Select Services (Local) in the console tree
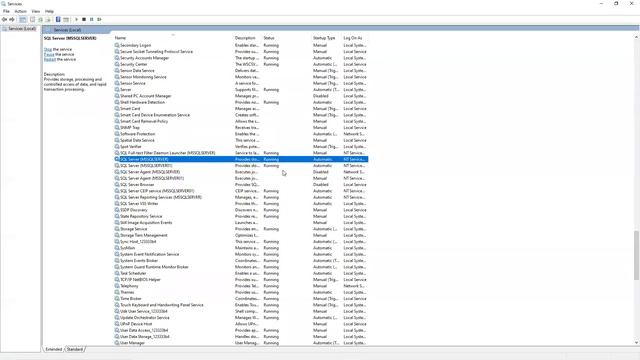Screen dimensions: 640x360 pyautogui.click(x=19, y=29)
